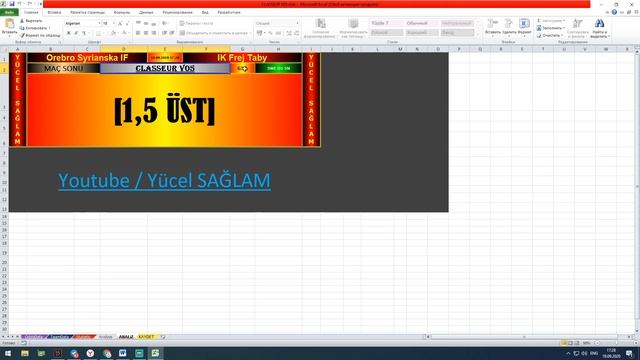The image size is (640, 360).
Task: Open the Analysis sheet tab
Action: [x=105, y=337]
